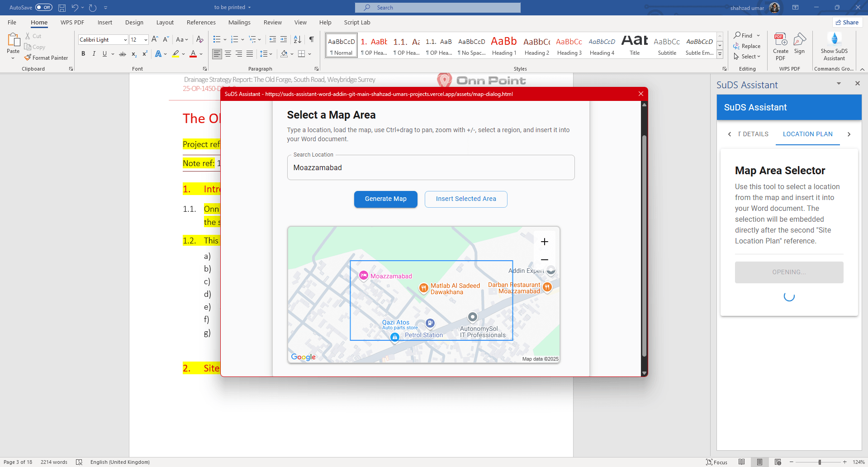Screen dimensions: 868x467
Task: Click Matlab Al Sadeed restaurant marker
Action: pos(423,288)
